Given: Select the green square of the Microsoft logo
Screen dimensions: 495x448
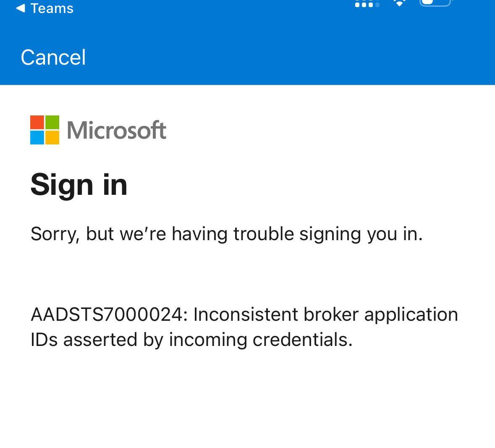Looking at the screenshot, I should pos(52,123).
